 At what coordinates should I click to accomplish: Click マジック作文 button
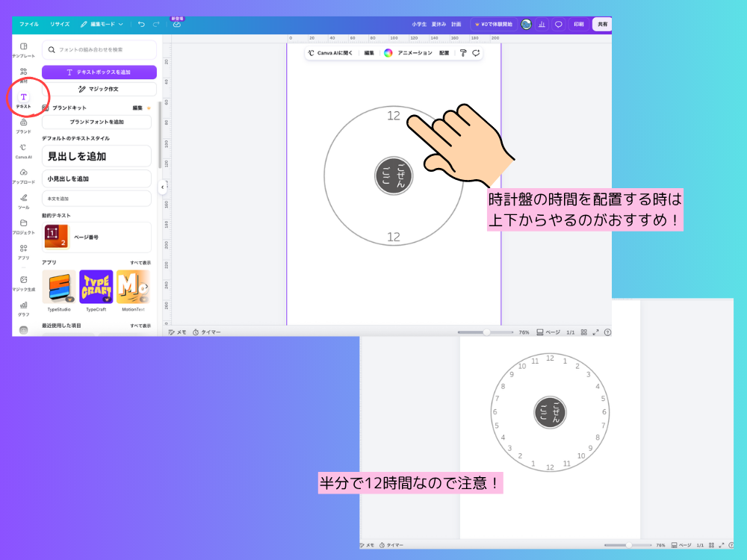pos(99,89)
